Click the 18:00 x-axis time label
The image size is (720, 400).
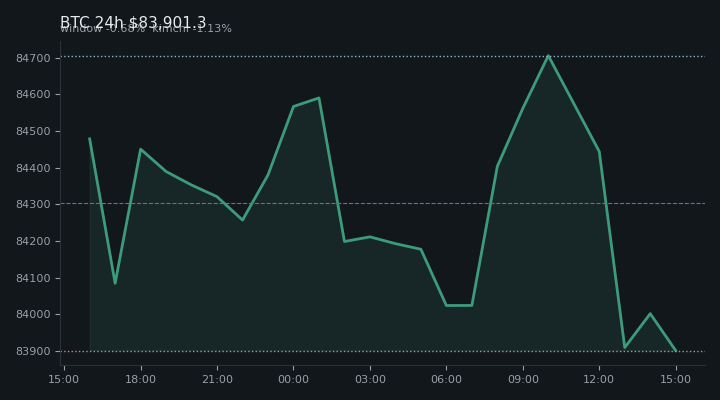[141, 379]
